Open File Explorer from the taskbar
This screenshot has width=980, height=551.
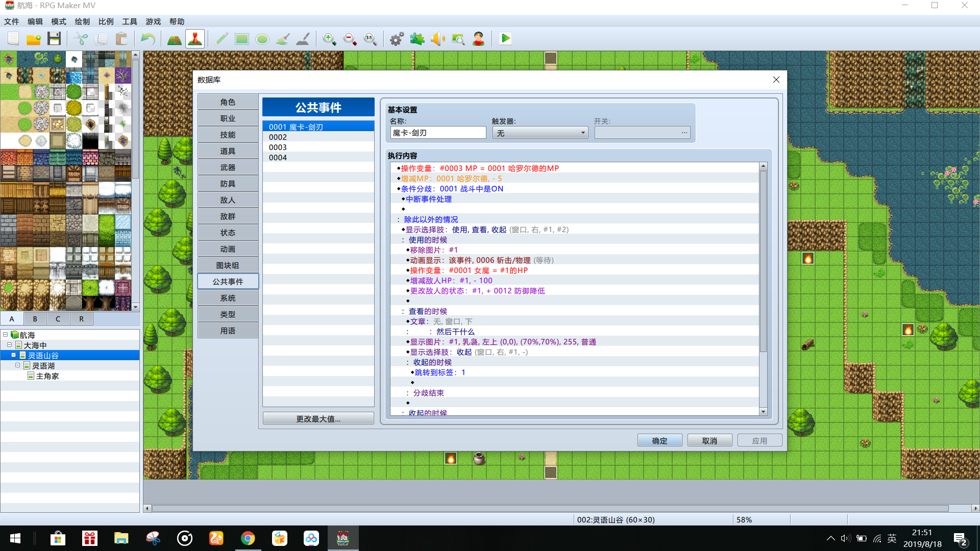(121, 538)
